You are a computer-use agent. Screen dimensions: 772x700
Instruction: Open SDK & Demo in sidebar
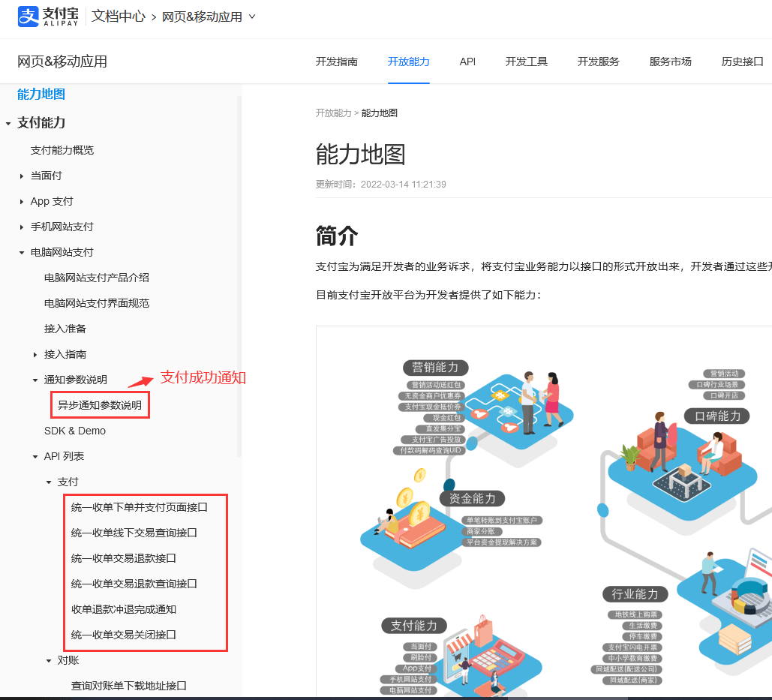75,431
